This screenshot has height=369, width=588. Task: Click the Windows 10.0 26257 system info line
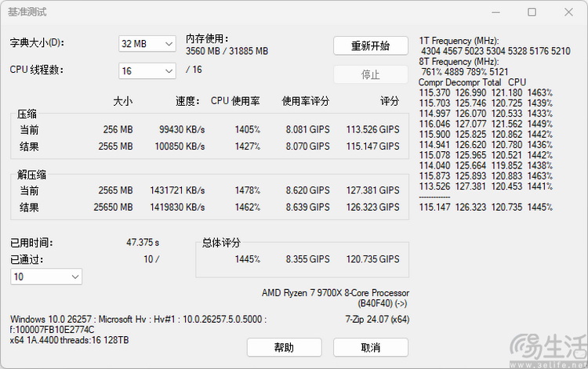pyautogui.click(x=138, y=320)
